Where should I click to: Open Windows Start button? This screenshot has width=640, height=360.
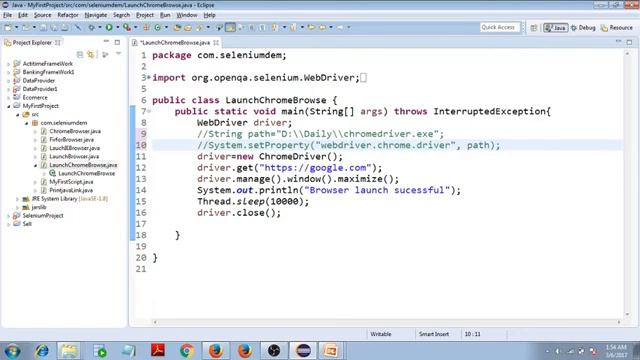[12, 351]
